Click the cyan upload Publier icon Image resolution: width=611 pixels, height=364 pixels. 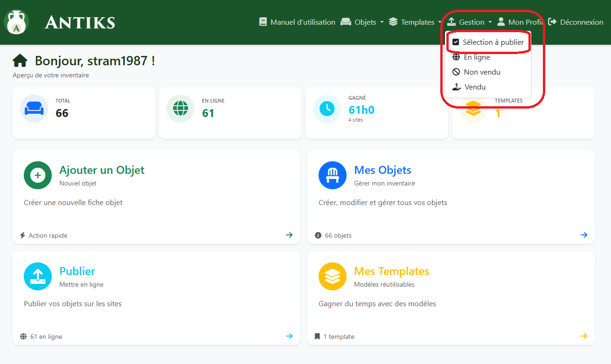click(38, 276)
